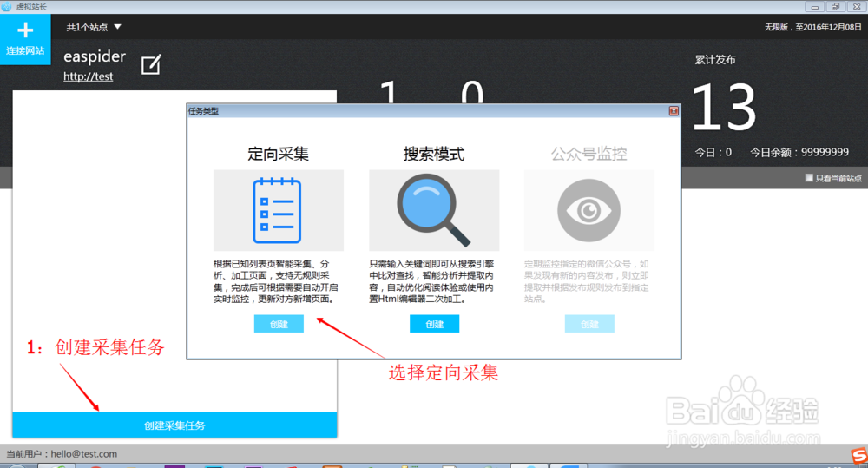
Task: Click the 累计发布 count 13
Action: point(724,107)
